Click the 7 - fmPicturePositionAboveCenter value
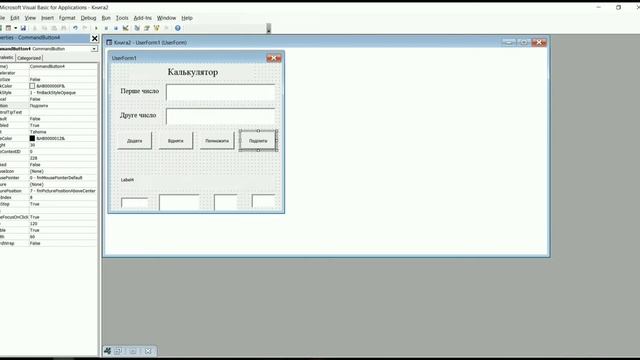 click(x=63, y=191)
